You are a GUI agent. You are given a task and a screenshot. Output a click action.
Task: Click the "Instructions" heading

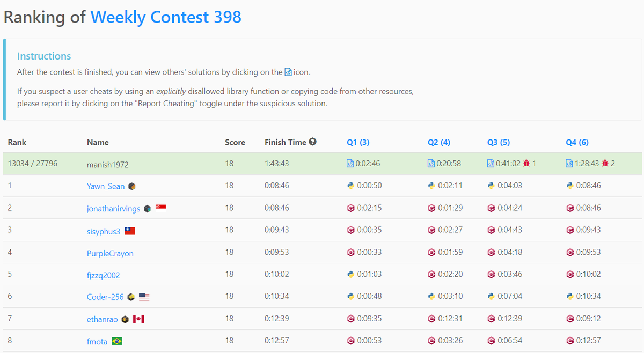(44, 56)
